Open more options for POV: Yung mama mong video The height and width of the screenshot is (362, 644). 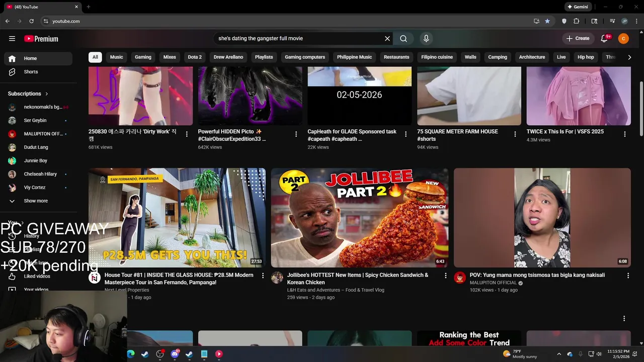[x=628, y=276]
